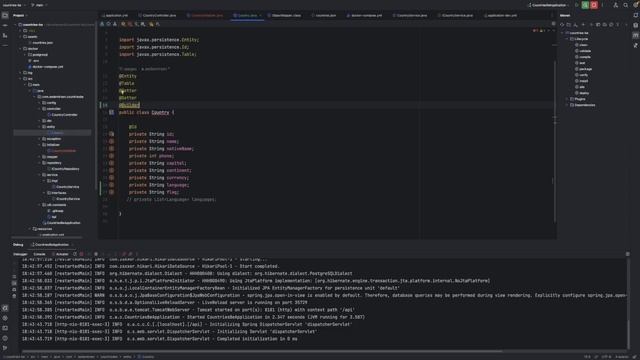The height and width of the screenshot is (360, 640).
Task: Select the Maven install goal
Action: 582,81
